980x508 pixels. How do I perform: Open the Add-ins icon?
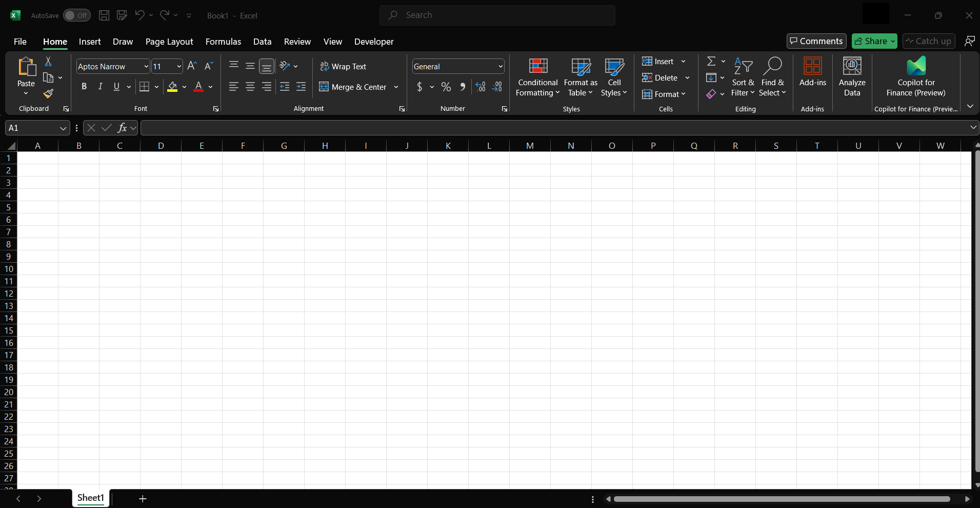click(813, 72)
